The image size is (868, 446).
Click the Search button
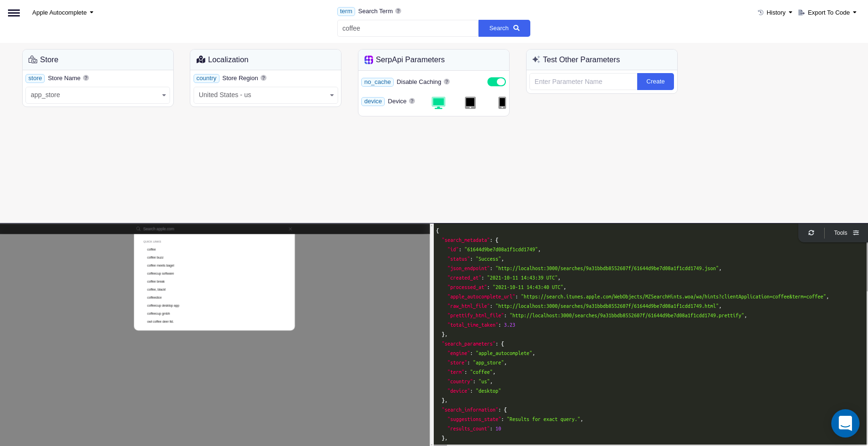coord(504,28)
